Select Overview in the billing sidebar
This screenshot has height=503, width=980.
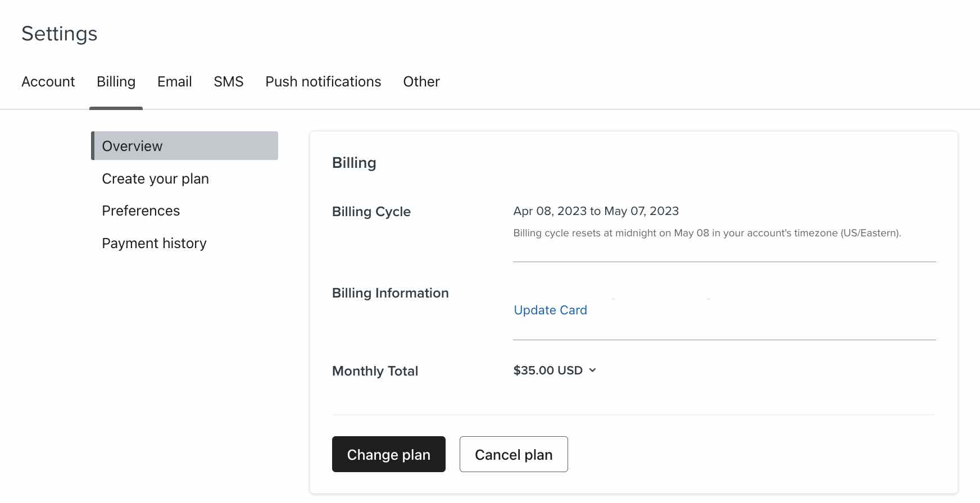point(184,146)
